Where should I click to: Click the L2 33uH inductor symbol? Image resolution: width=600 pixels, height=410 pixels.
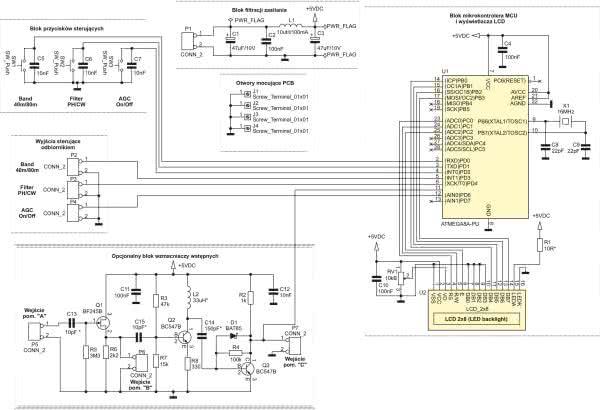pyautogui.click(x=186, y=293)
